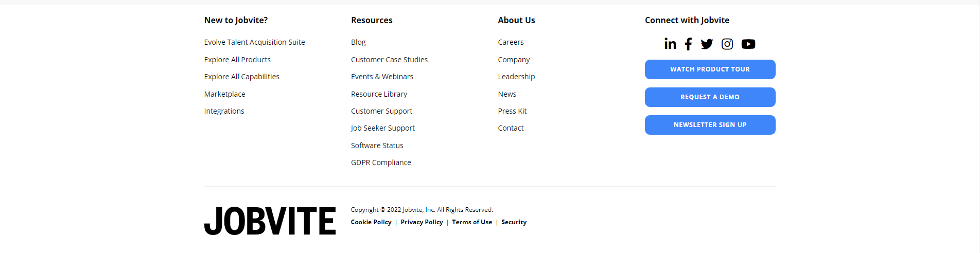Go to Explore All Products
980x253 pixels.
(237, 60)
